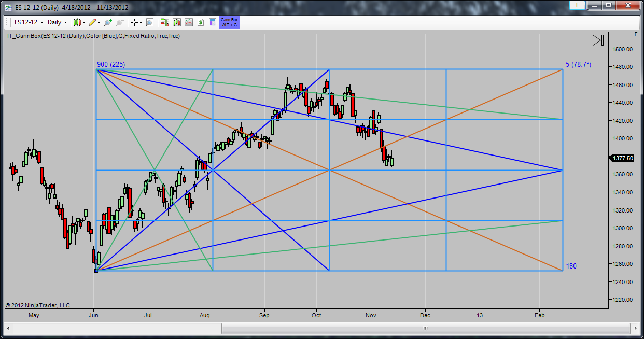Open the Daily interval dropdown
This screenshot has height=339, width=644.
tap(57, 22)
